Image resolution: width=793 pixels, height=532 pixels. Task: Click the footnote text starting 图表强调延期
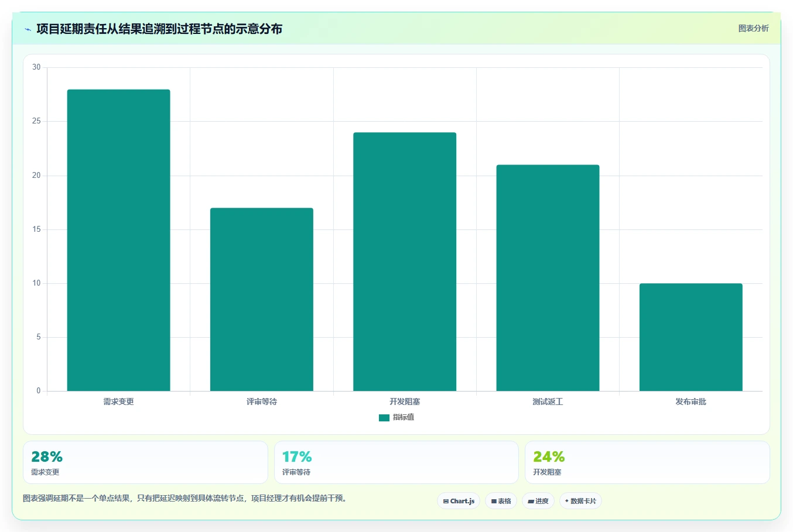[186, 499]
